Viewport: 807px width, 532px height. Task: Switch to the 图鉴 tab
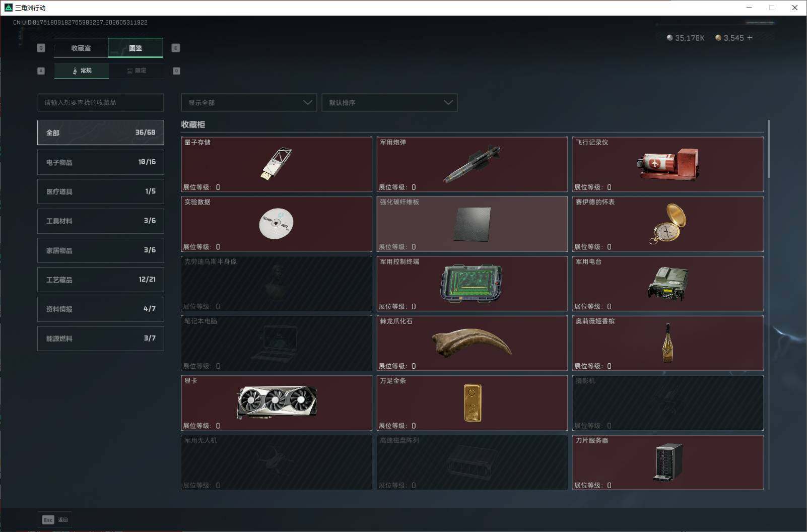point(136,48)
